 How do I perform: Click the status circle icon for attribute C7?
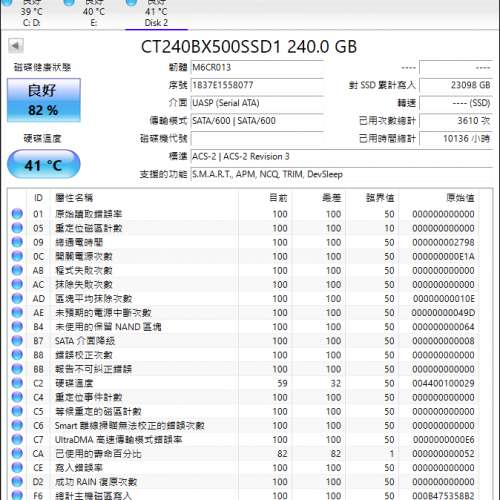point(17,439)
